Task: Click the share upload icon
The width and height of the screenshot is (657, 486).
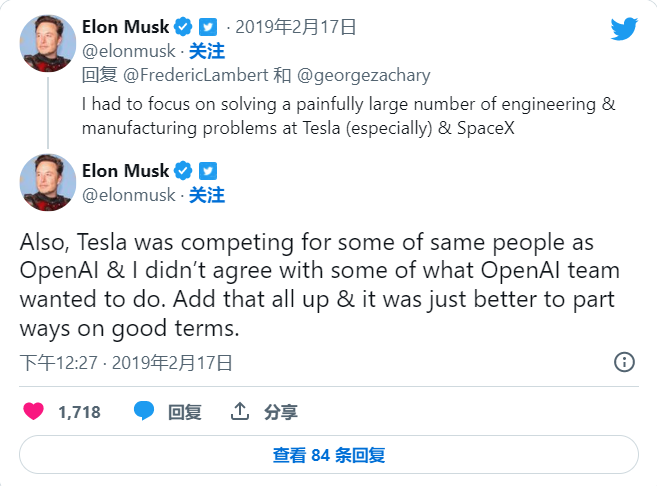Action: [240, 411]
